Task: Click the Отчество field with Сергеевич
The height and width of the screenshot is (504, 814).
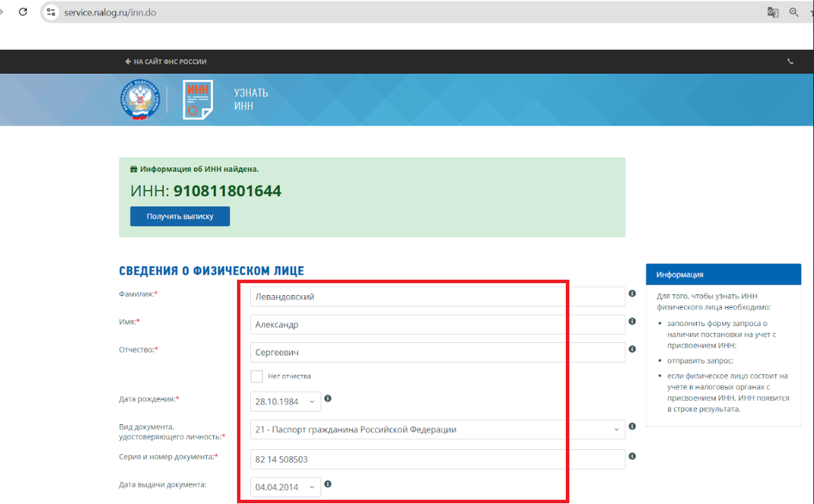Action: (x=437, y=353)
